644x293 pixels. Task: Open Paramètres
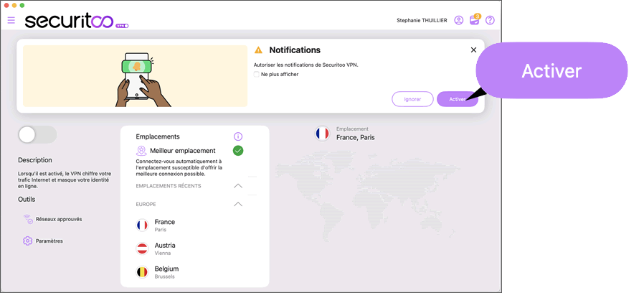click(x=43, y=241)
